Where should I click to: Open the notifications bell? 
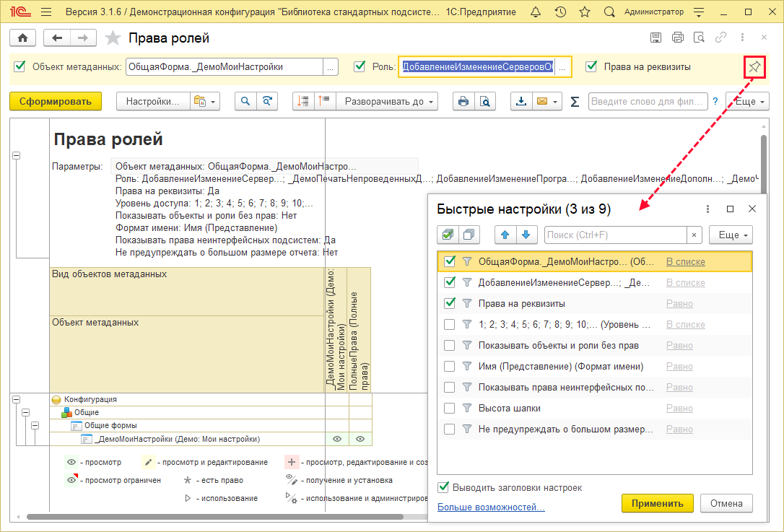(x=536, y=12)
